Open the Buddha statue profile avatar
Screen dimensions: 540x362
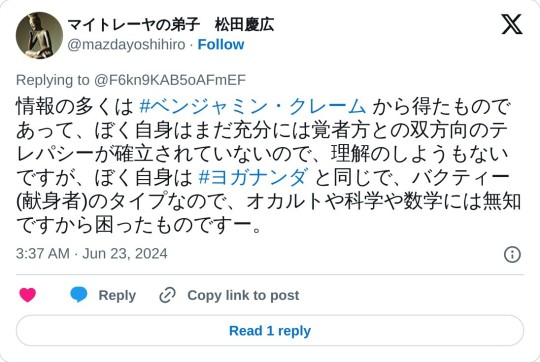coord(39,35)
